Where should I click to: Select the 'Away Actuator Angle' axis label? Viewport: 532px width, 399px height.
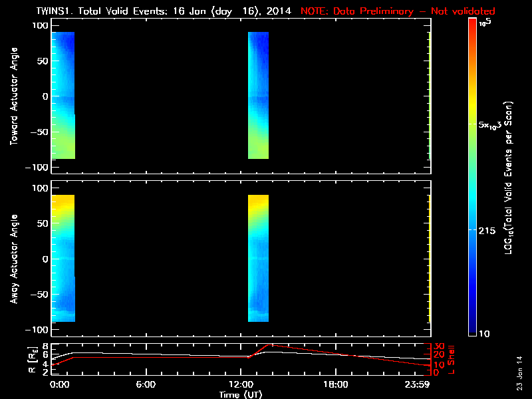tap(13, 258)
